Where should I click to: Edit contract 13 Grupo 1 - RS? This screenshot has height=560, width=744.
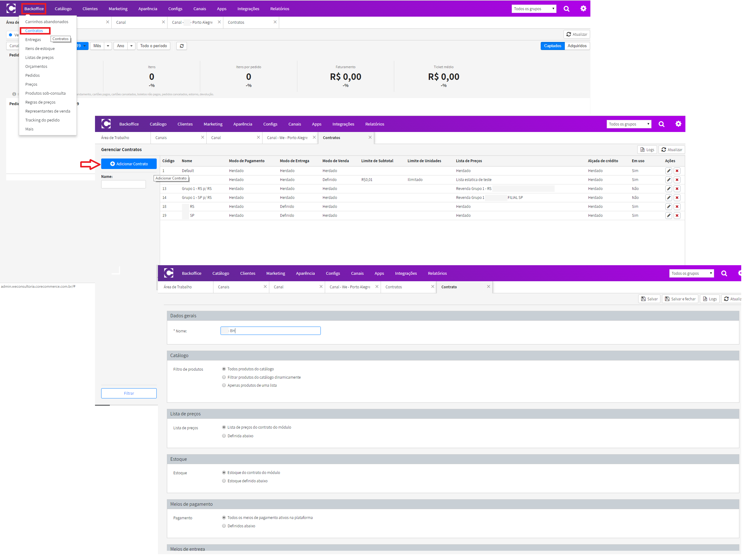tap(668, 189)
